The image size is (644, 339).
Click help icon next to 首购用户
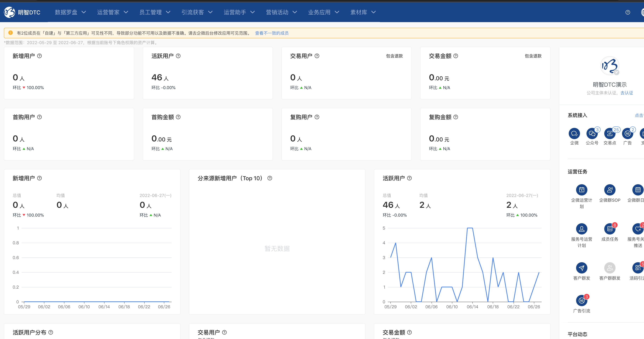coord(40,117)
